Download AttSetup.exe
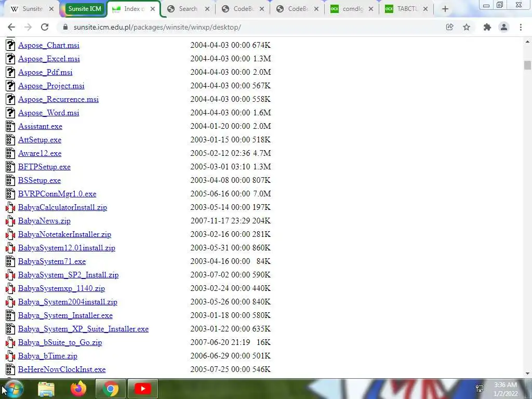The width and height of the screenshot is (532, 399). click(x=39, y=140)
